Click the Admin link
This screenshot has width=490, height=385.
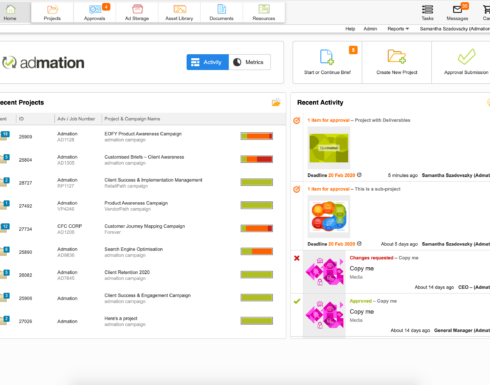pos(370,29)
